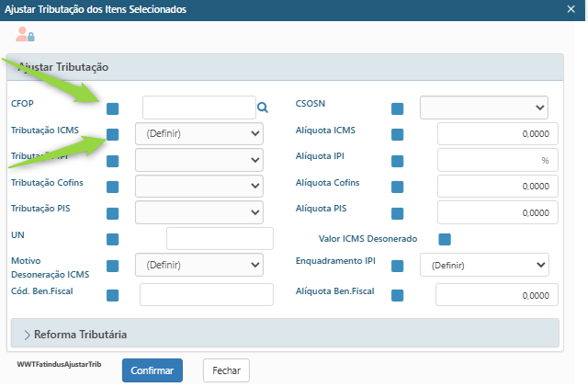588x387 pixels.
Task: Check the CSOSN checkbox
Action: click(x=398, y=108)
